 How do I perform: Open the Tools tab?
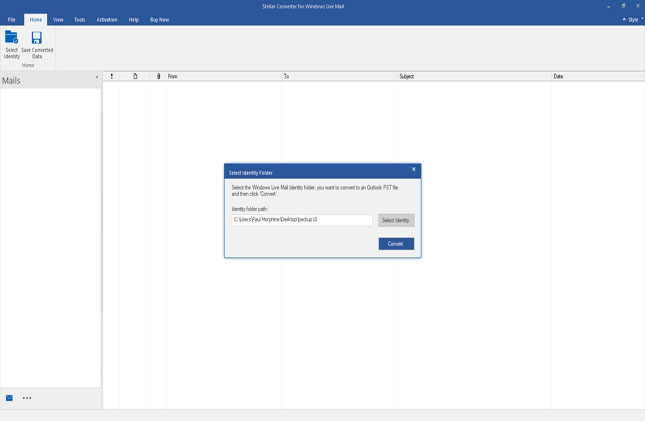(x=80, y=20)
